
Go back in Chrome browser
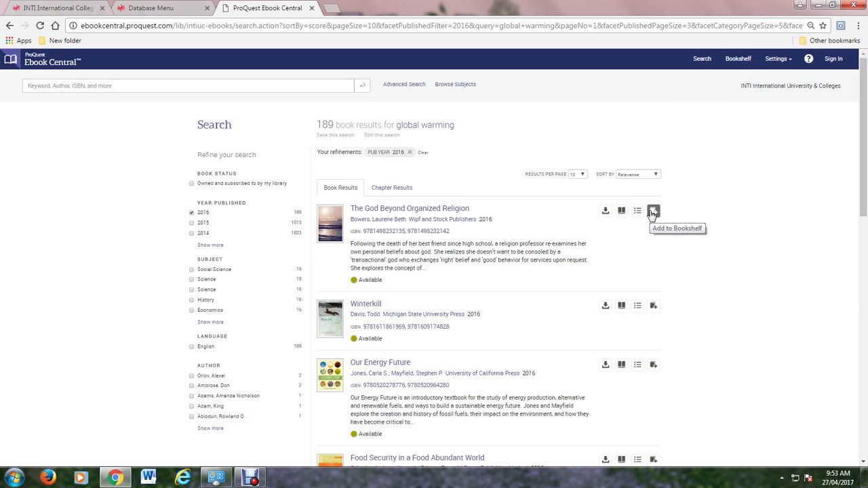(x=9, y=26)
